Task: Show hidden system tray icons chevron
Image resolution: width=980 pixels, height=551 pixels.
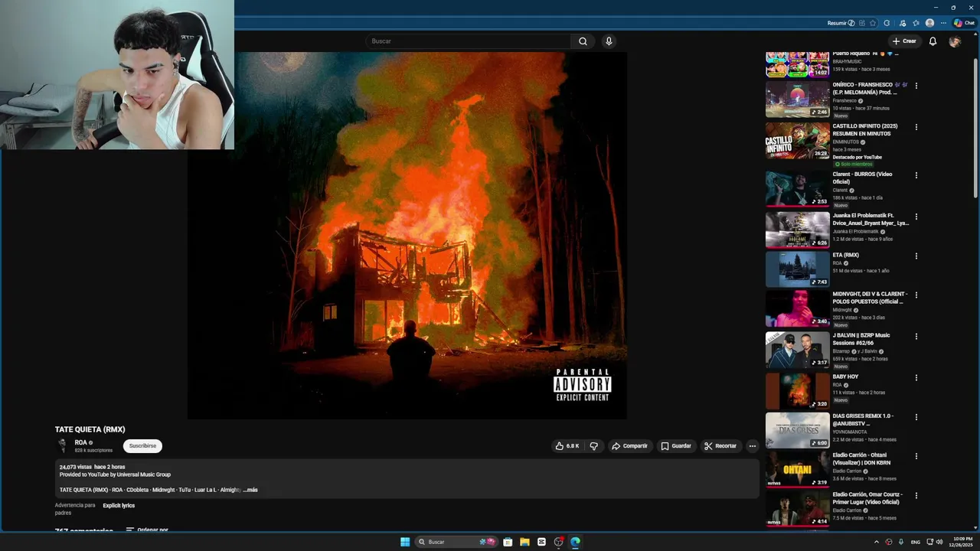Action: pos(876,542)
